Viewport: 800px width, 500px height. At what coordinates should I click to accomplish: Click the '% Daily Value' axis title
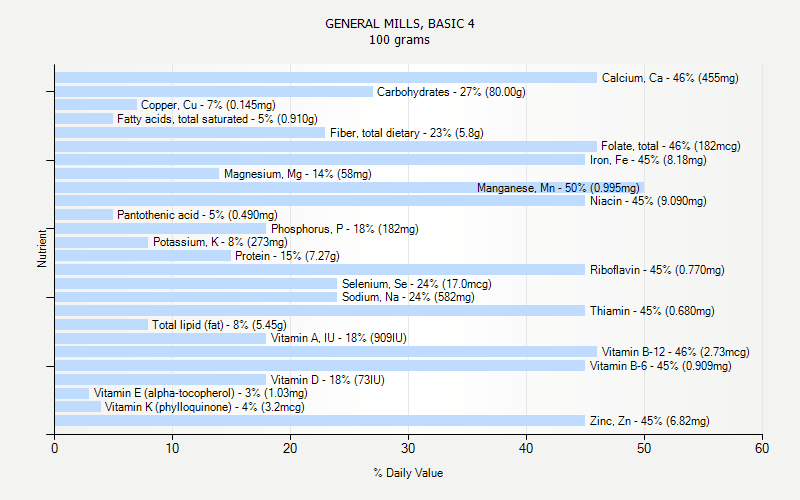click(x=408, y=473)
